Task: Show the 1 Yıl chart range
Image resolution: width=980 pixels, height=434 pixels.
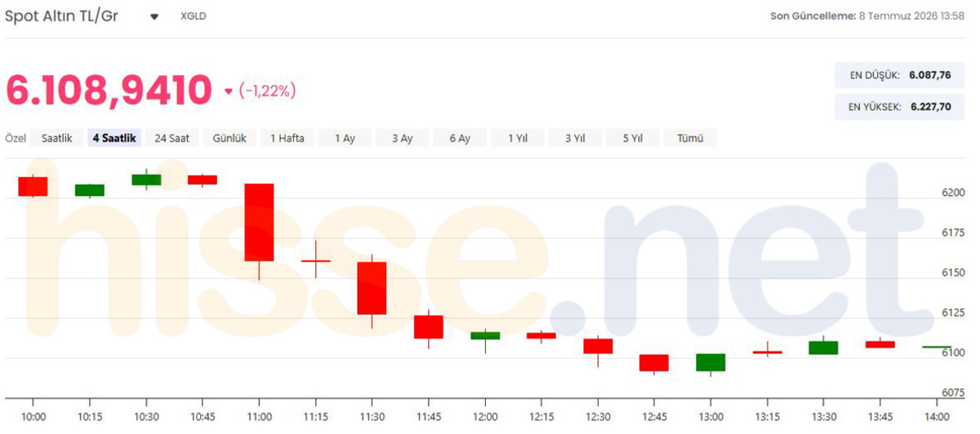Action: (517, 138)
